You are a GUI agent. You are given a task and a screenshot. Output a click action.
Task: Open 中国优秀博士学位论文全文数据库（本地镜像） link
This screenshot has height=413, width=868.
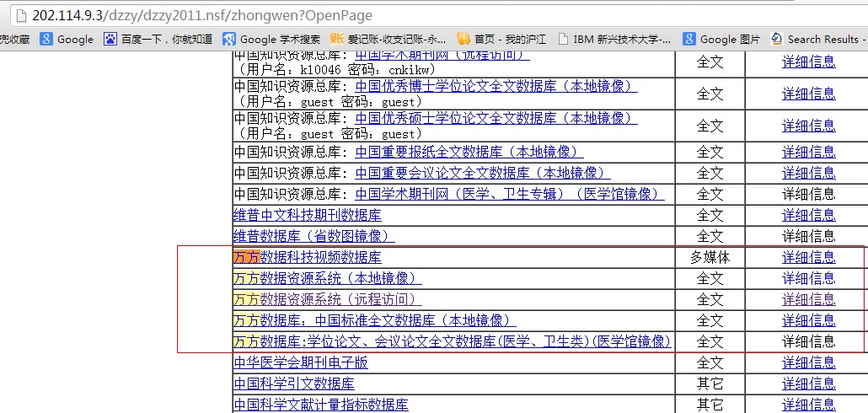point(496,86)
